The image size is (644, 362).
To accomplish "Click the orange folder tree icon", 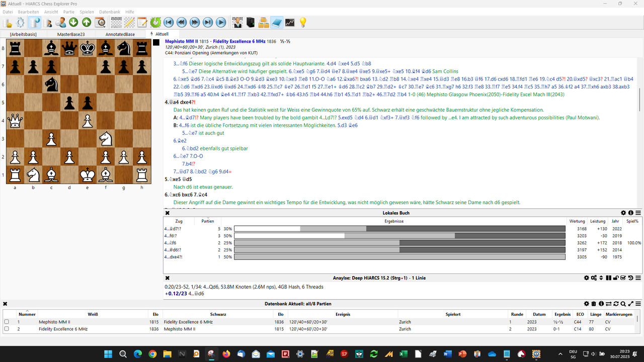I will 264,22.
